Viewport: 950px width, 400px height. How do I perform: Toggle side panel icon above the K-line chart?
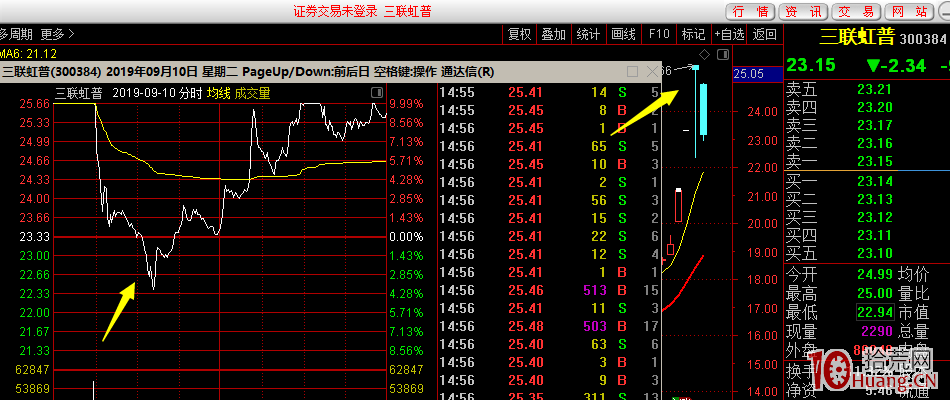[x=723, y=55]
